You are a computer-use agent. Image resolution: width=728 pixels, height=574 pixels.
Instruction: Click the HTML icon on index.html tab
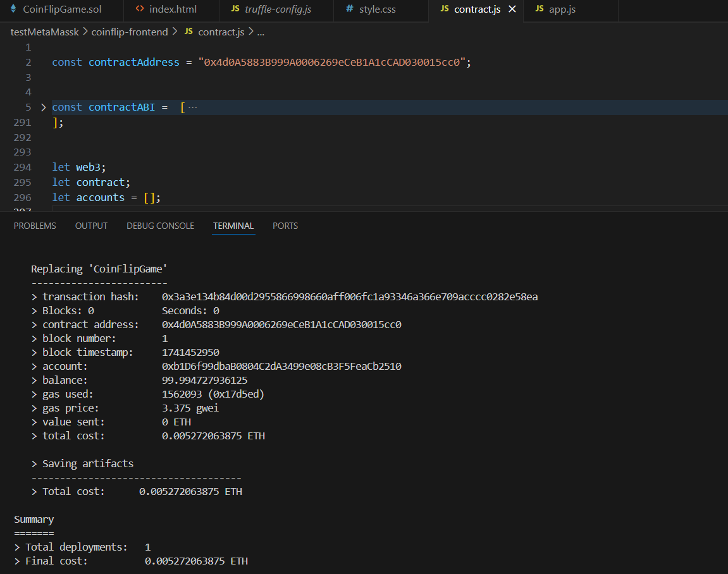click(x=140, y=9)
